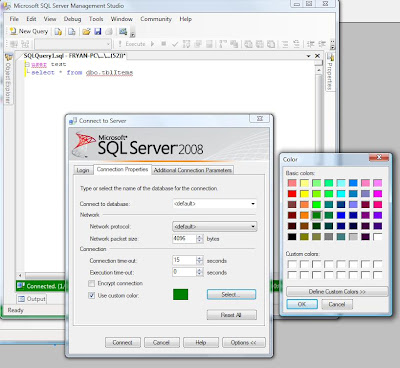The image size is (400, 368).
Task: Click the Connect icon at the query toolbar start
Action: point(14,44)
